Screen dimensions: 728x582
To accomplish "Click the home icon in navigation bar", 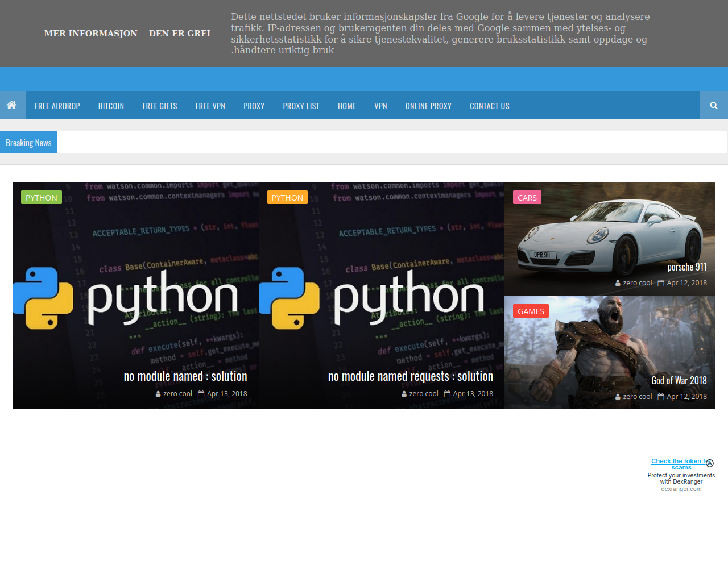I will [x=12, y=105].
